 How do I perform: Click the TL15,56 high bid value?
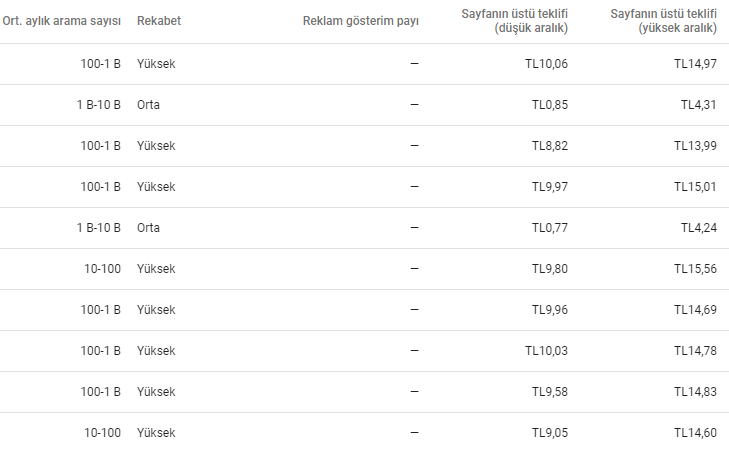click(x=696, y=268)
